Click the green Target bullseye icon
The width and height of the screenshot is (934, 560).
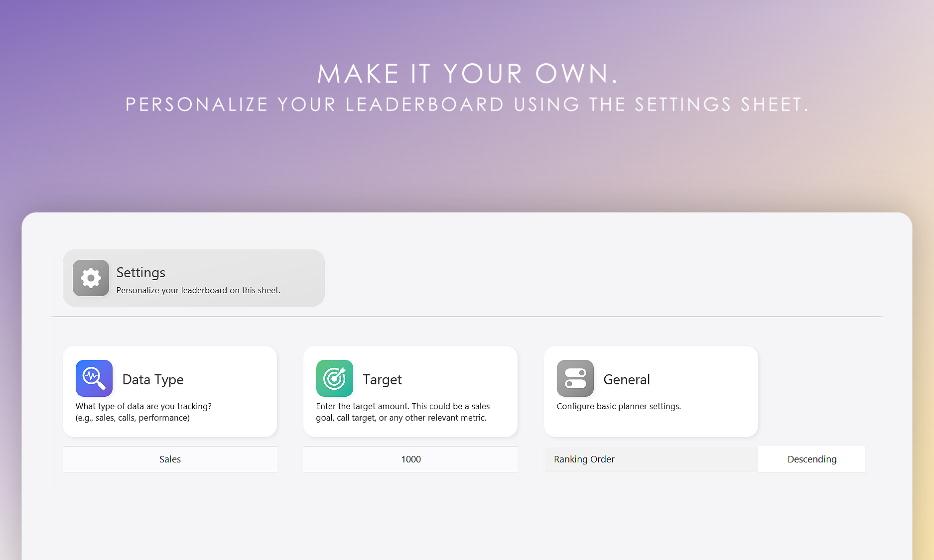pos(335,378)
